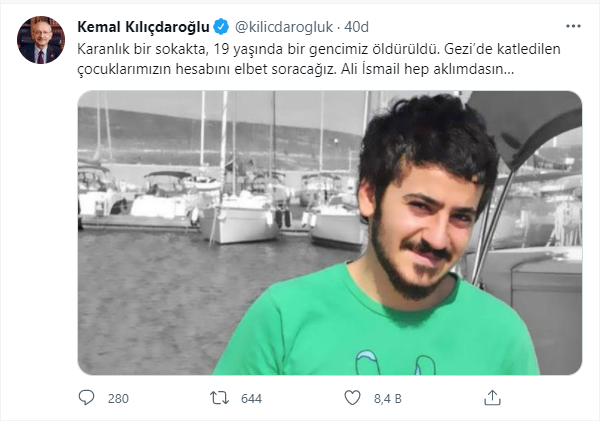This screenshot has height=421, width=600.
Task: Click the tweet line starting 'Karanlık bir sokakta'
Action: click(319, 49)
